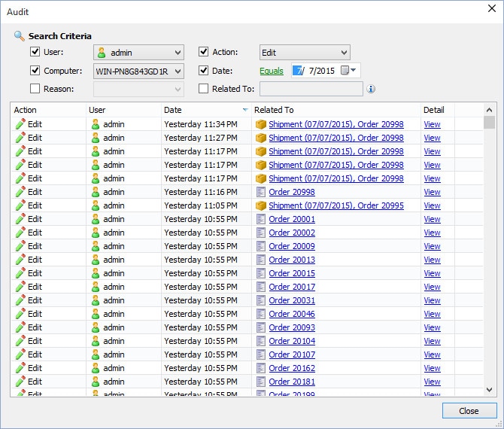Click the Detail column header
This screenshot has height=429, width=504.
coord(438,110)
